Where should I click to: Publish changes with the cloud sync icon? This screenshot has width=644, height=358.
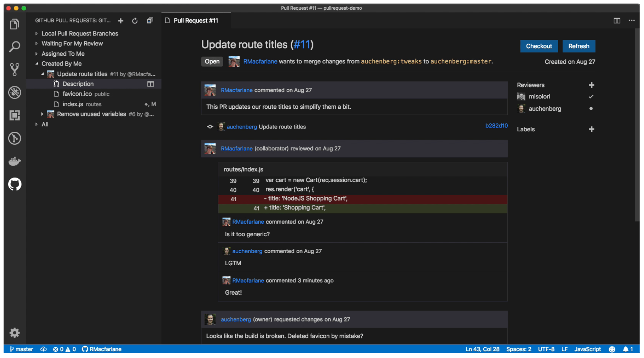(44, 349)
